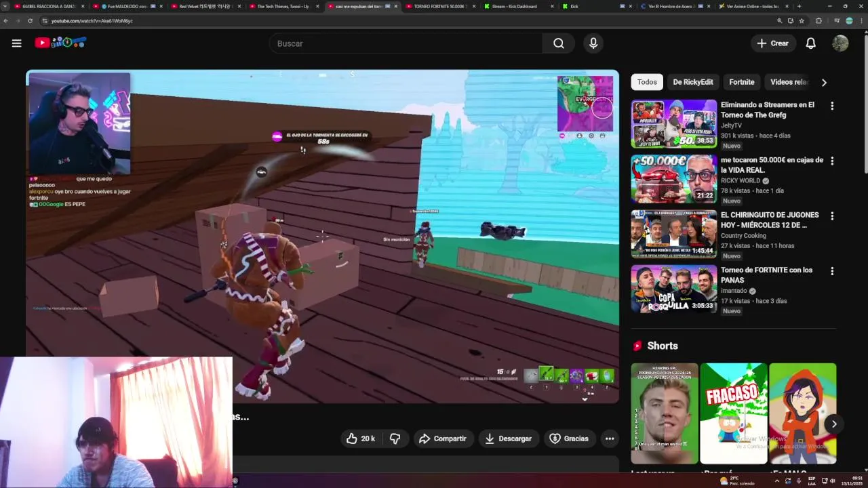Viewport: 868px width, 488px height.
Task: Open the browser profile icon
Action: click(x=849, y=21)
